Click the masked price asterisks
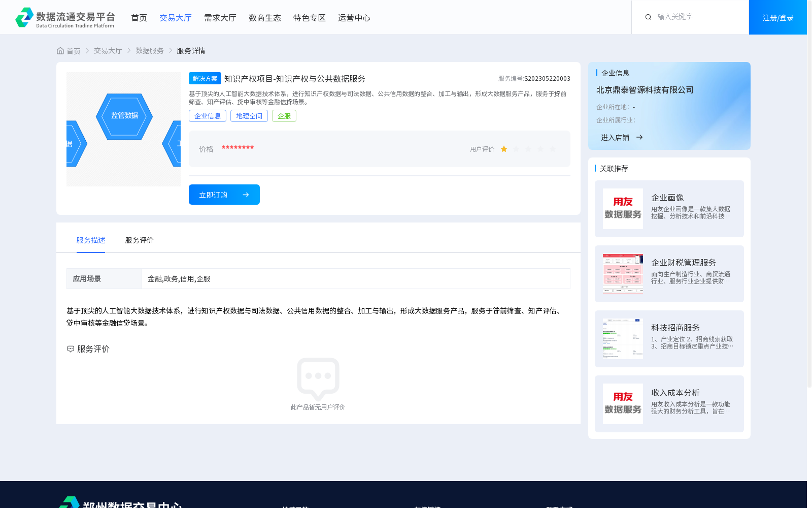This screenshot has width=812, height=508. click(x=238, y=148)
